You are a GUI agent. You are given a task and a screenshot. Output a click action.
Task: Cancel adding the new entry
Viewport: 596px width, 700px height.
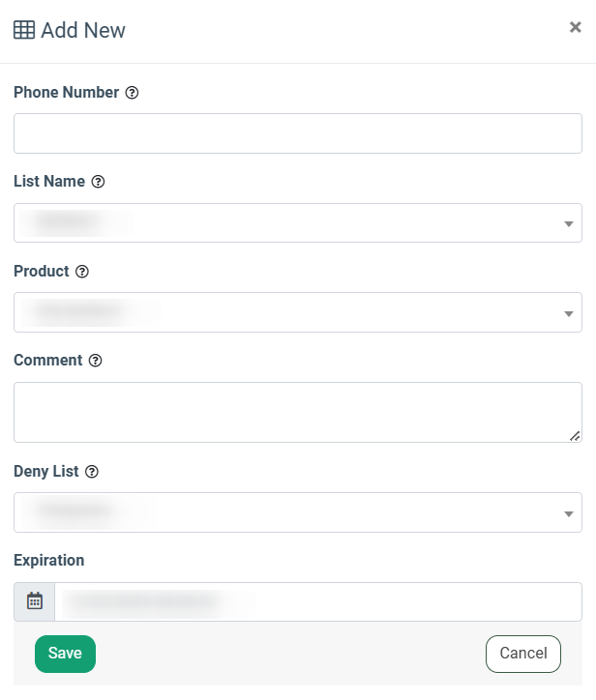[523, 654]
